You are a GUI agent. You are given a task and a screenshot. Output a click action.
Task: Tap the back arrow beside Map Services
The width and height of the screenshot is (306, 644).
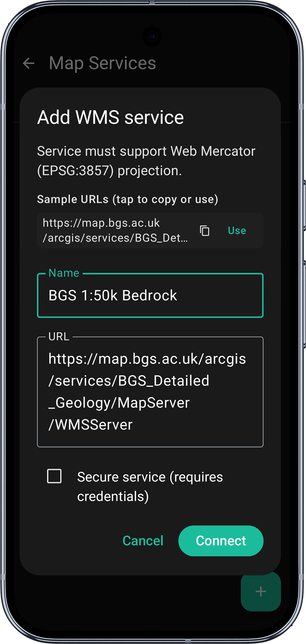(x=29, y=63)
